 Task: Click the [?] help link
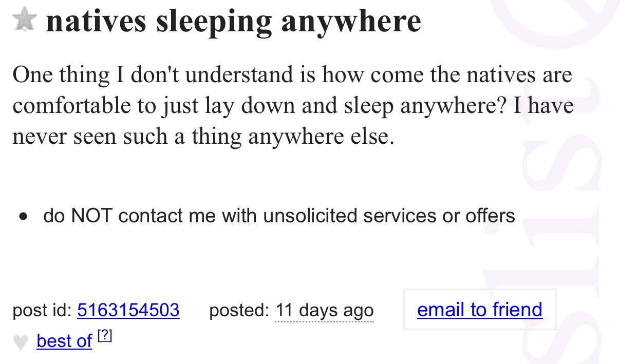tap(104, 336)
